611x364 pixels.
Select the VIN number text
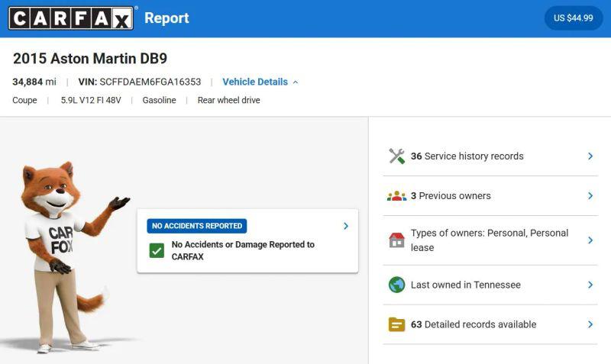(x=150, y=82)
